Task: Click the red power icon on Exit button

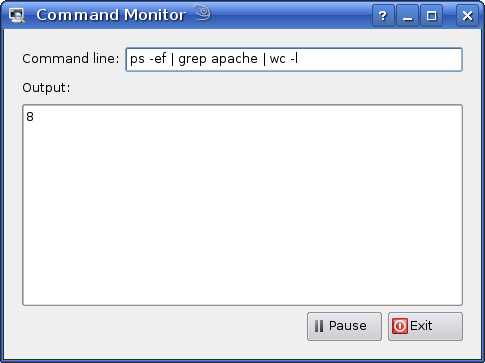Action: coord(400,326)
